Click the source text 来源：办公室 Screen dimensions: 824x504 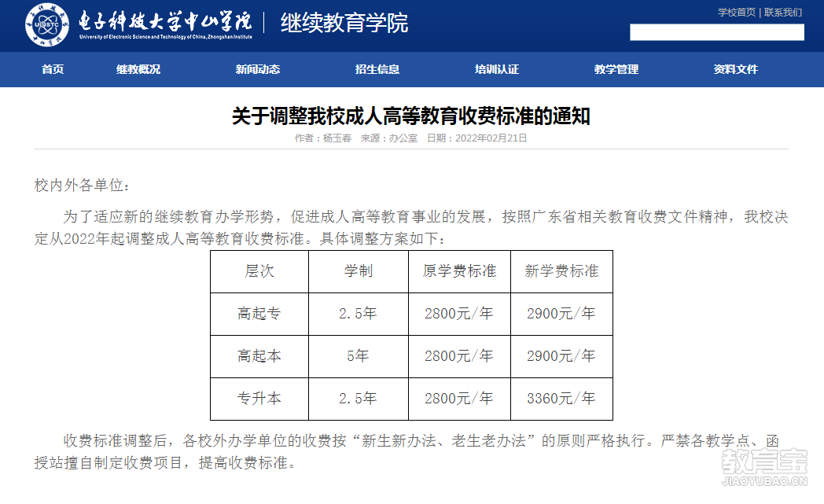[389, 138]
